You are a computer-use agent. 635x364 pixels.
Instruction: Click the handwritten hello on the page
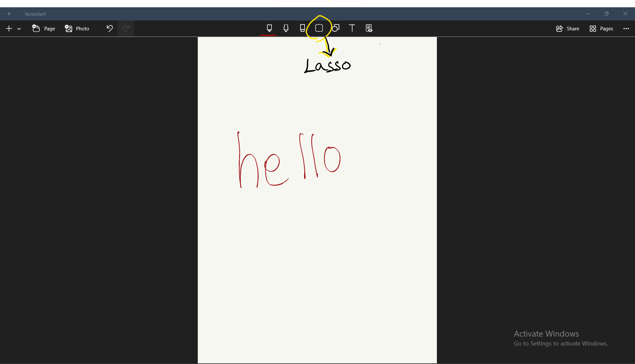point(289,161)
